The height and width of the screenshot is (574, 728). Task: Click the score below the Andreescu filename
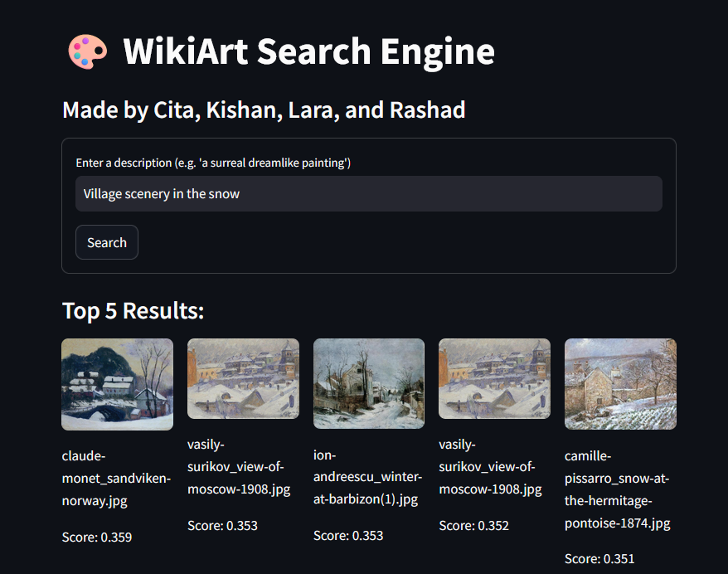348,536
